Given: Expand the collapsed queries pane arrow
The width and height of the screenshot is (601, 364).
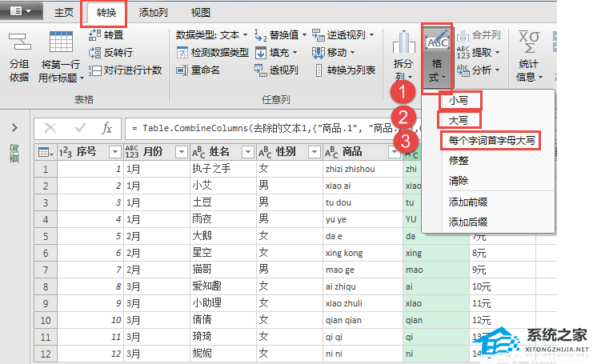Looking at the screenshot, I should pos(14,128).
